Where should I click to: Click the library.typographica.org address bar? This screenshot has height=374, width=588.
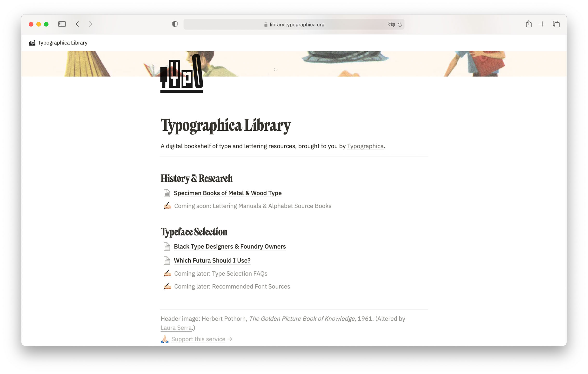(297, 24)
